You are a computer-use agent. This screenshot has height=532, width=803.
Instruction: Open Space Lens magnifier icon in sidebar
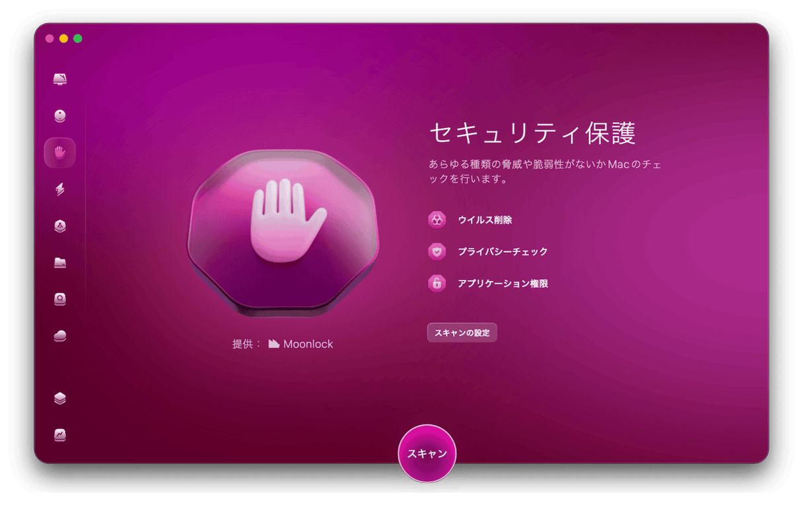[60, 299]
